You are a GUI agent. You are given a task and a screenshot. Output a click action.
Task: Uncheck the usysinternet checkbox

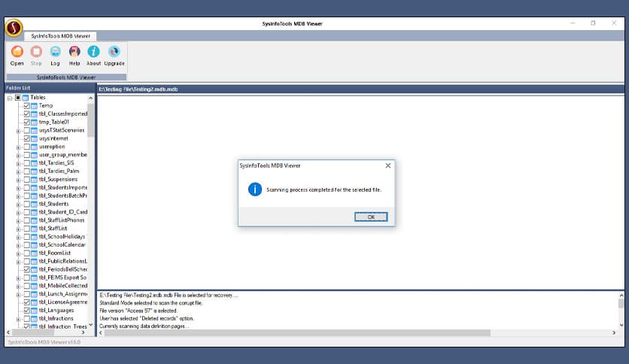coord(26,138)
